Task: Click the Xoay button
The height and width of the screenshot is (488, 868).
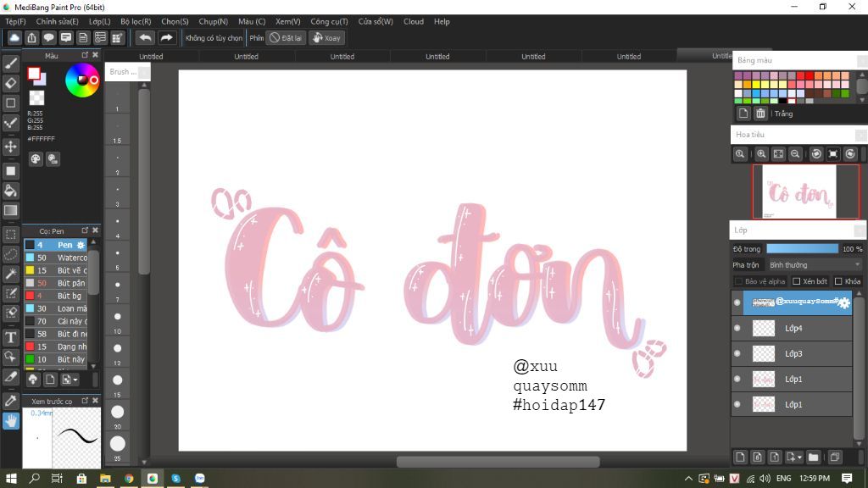Action: point(326,37)
